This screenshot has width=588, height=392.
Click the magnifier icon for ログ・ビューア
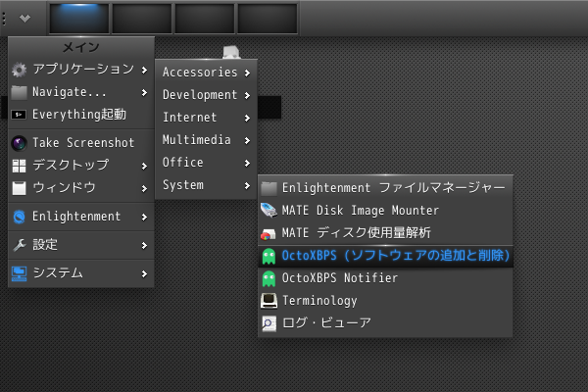(269, 323)
